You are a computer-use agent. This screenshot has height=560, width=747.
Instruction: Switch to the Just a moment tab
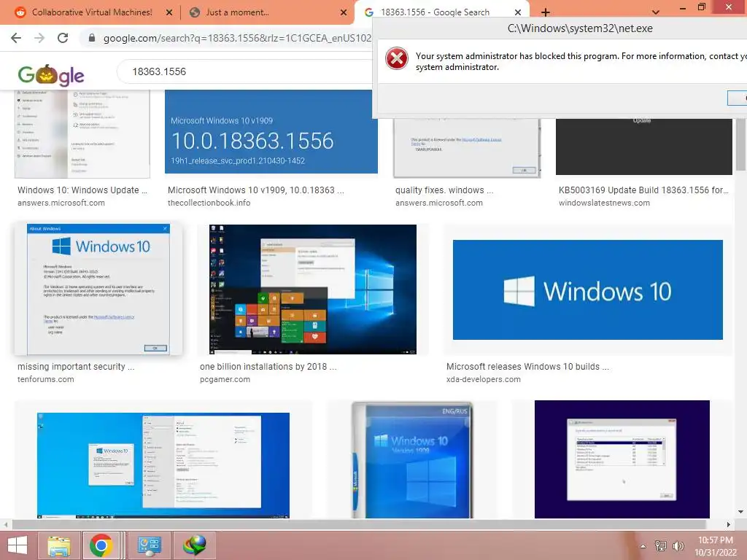[x=237, y=12]
